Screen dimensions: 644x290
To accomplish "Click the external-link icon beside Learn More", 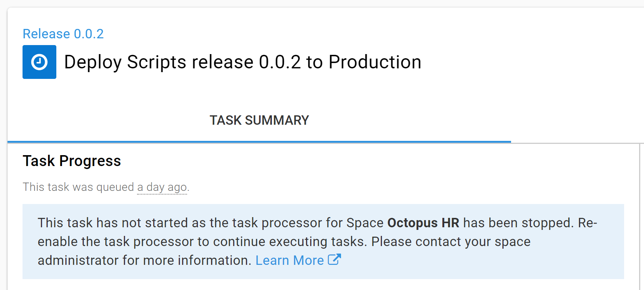I will click(333, 259).
